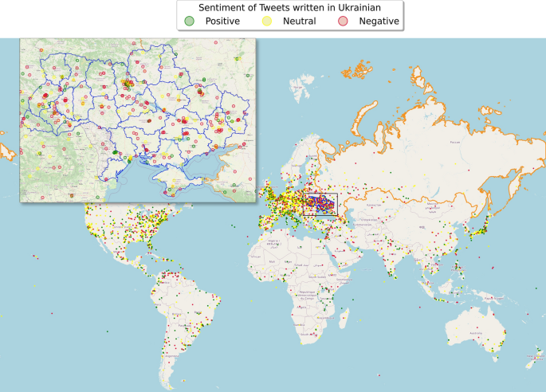Click the "Россия" country label
This screenshot has width=546, height=392.
click(455, 142)
